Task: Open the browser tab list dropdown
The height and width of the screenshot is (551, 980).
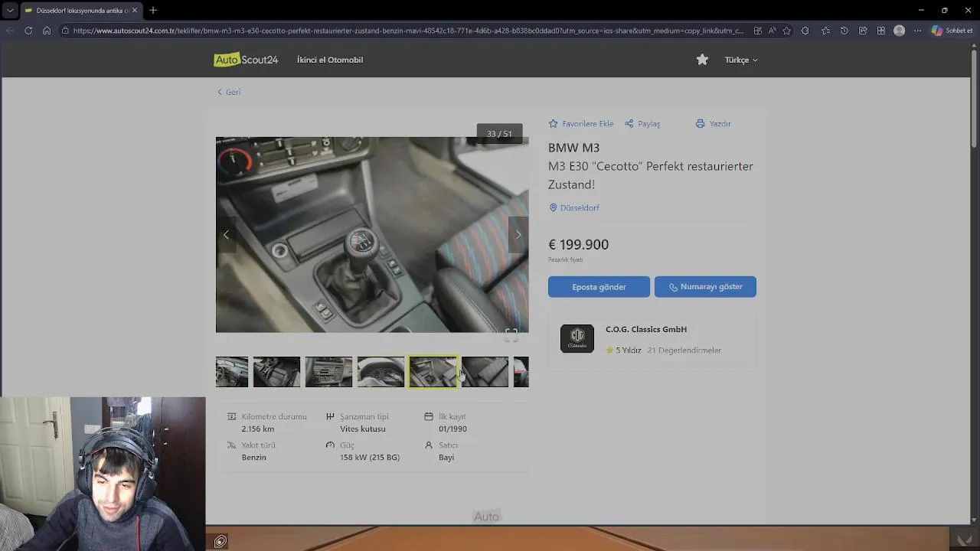Action: (9, 11)
